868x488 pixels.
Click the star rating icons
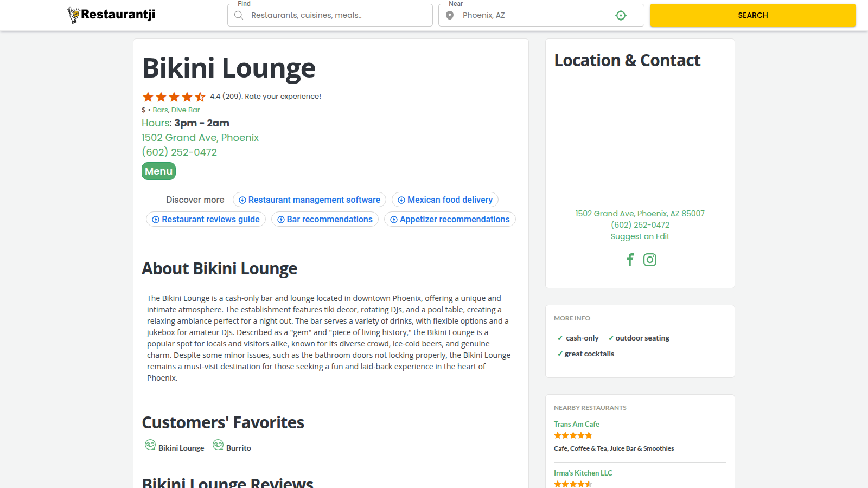pyautogui.click(x=174, y=97)
